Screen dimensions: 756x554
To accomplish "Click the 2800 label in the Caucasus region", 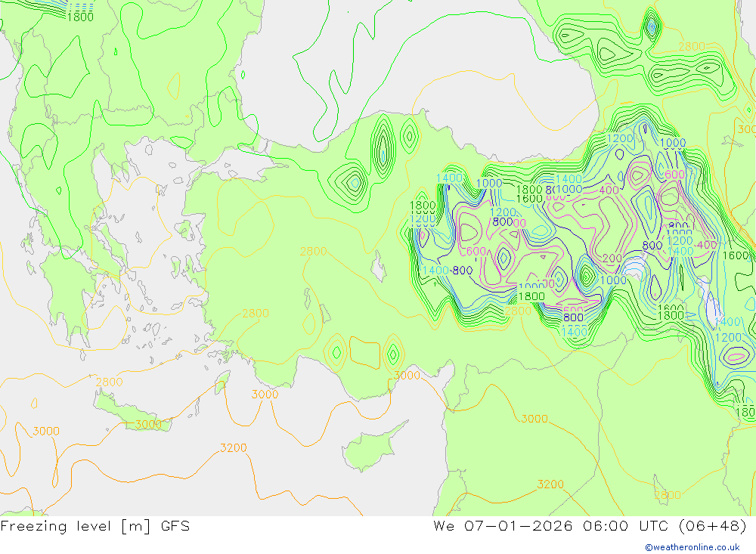I will pos(692,46).
